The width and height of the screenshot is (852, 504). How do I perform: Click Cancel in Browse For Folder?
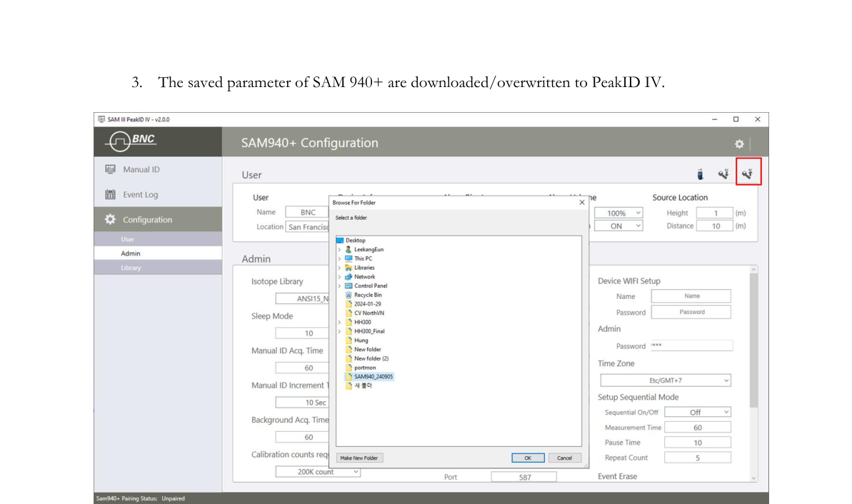tap(565, 458)
